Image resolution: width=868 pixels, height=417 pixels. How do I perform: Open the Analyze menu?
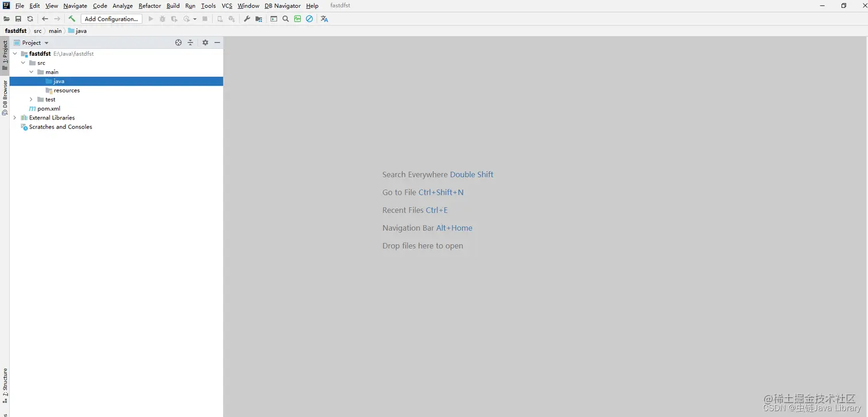pos(123,6)
